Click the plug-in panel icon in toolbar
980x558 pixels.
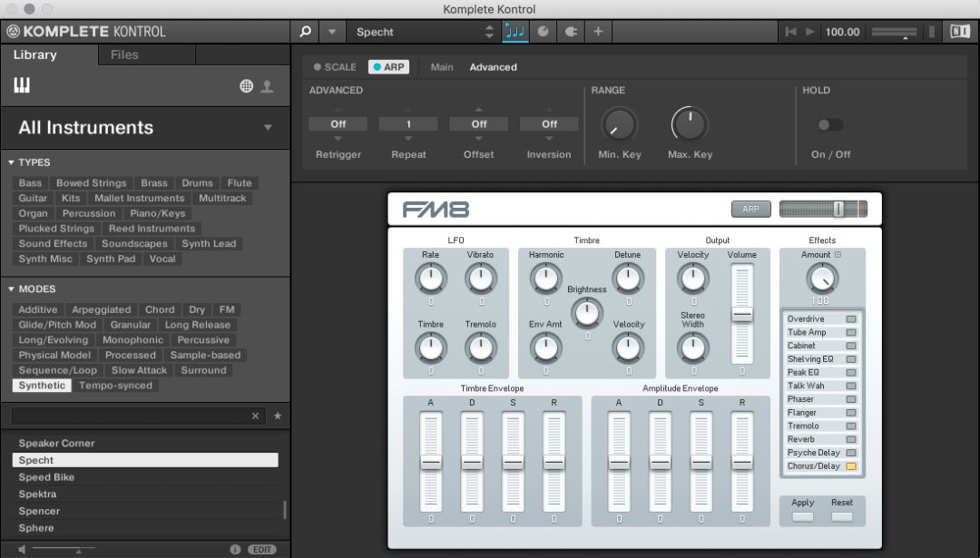pyautogui.click(x=571, y=32)
